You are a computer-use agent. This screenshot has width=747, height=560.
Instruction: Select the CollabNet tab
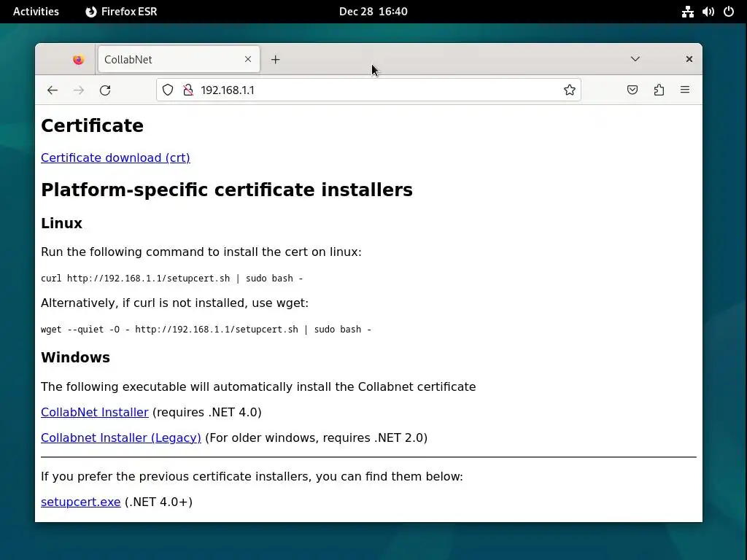179,60
